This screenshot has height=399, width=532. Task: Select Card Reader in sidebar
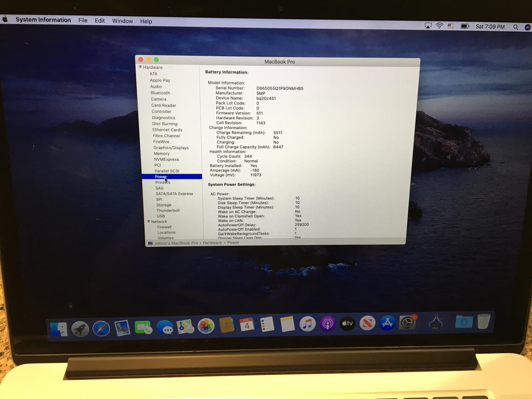click(x=164, y=105)
